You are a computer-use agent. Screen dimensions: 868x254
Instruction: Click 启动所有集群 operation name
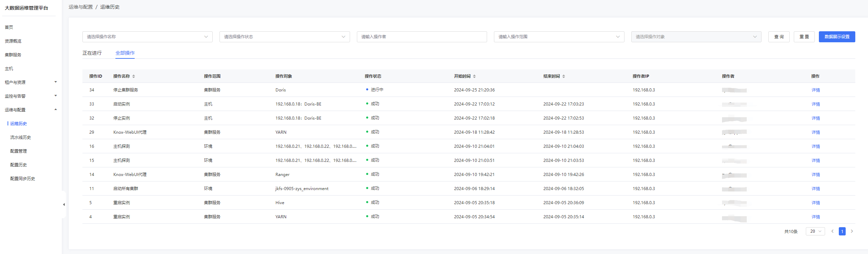(x=126, y=189)
